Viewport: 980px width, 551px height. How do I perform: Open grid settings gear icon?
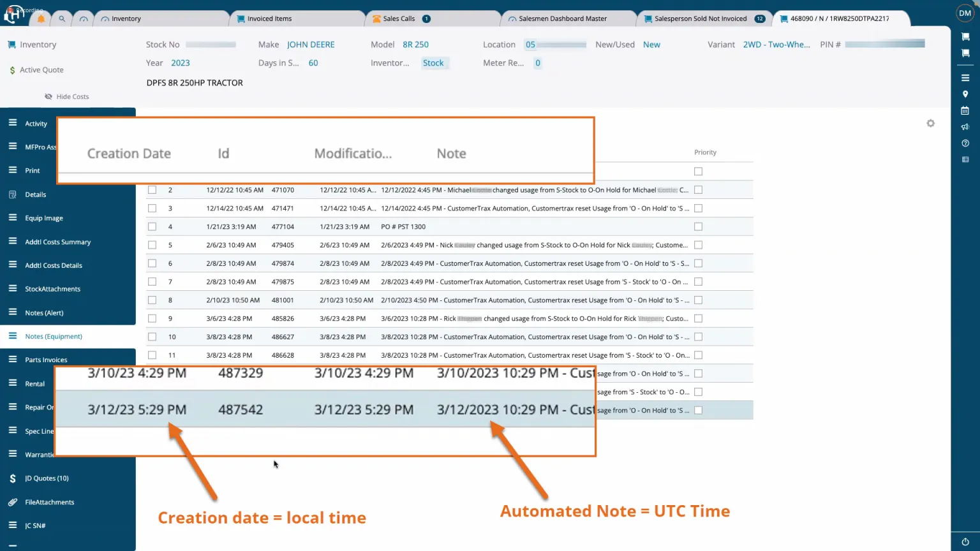click(x=930, y=124)
